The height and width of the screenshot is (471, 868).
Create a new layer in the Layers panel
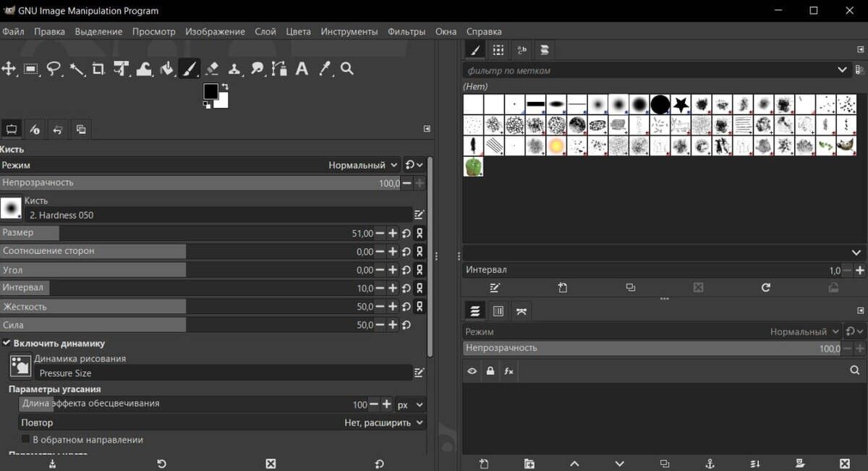[483, 463]
